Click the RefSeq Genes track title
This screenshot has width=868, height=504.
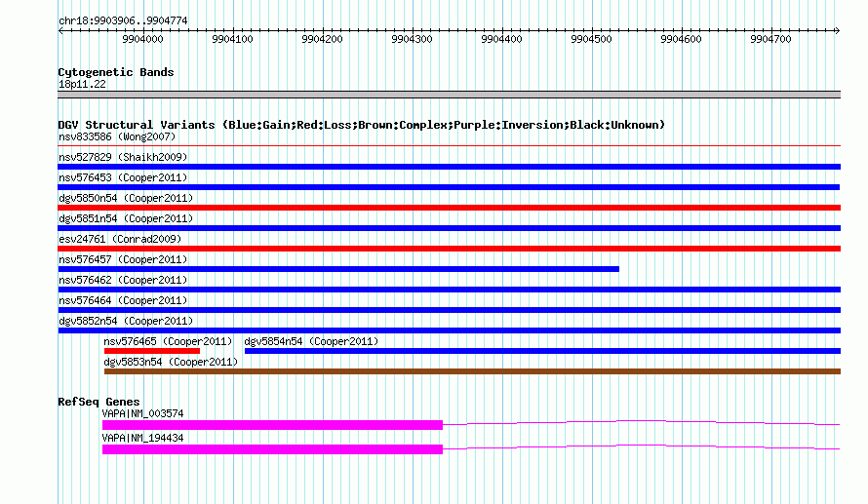[x=99, y=402]
